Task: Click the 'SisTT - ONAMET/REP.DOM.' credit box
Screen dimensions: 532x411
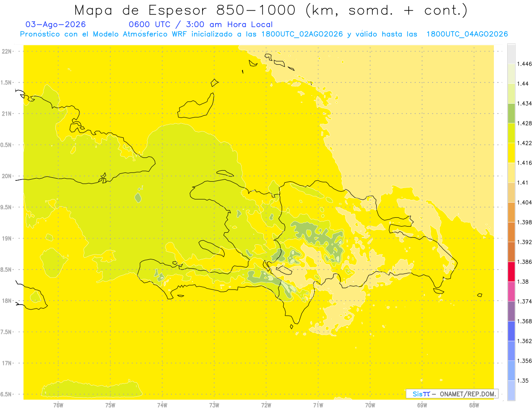Action: coord(452,394)
